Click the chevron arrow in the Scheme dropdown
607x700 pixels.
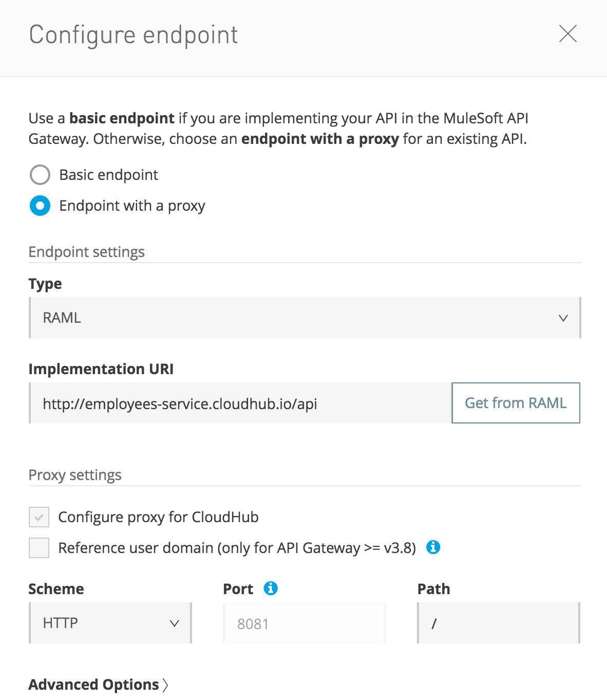(175, 623)
